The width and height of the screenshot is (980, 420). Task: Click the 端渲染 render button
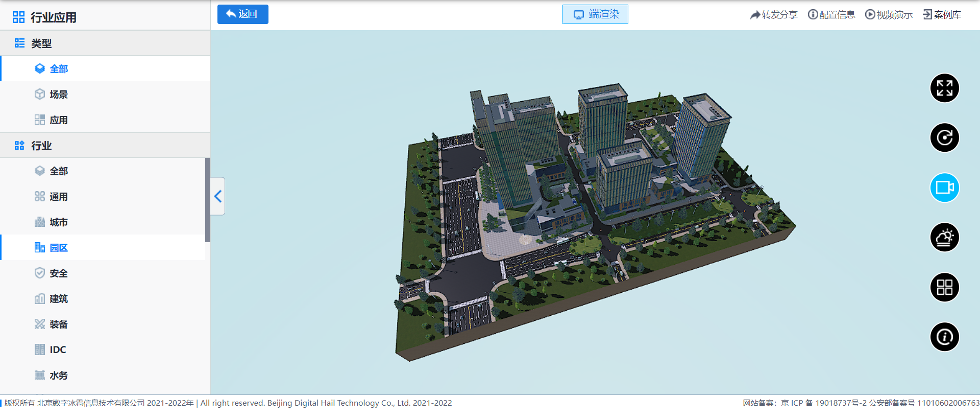point(595,14)
